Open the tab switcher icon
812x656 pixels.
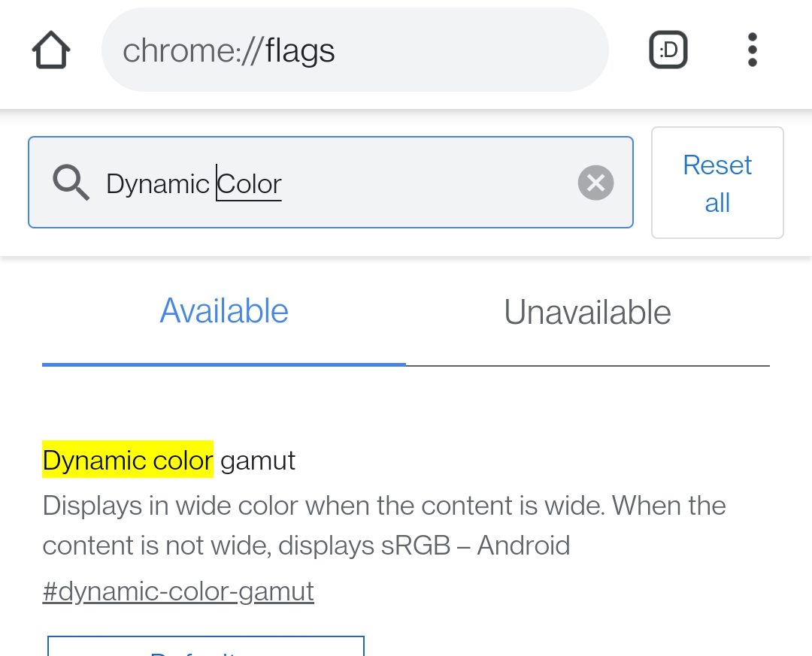pyautogui.click(x=668, y=50)
